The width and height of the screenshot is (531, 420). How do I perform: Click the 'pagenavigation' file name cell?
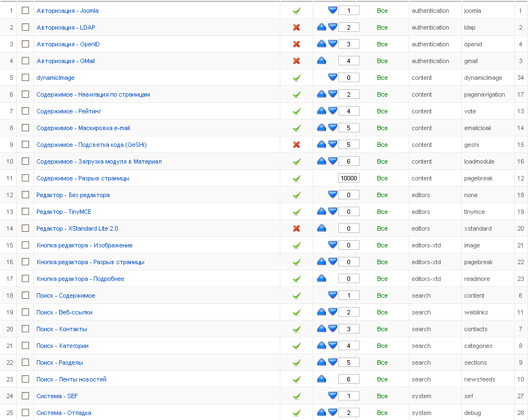pyautogui.click(x=484, y=94)
